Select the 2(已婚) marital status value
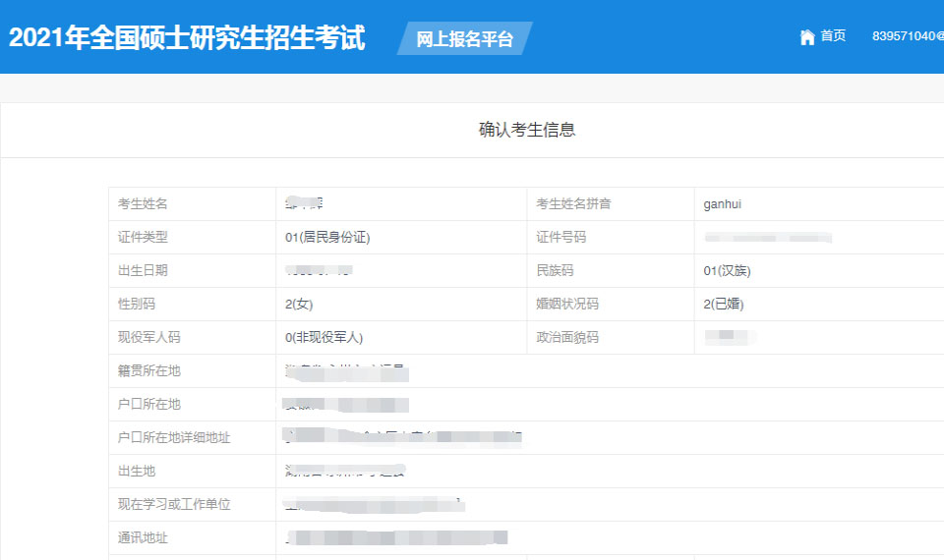 click(724, 305)
